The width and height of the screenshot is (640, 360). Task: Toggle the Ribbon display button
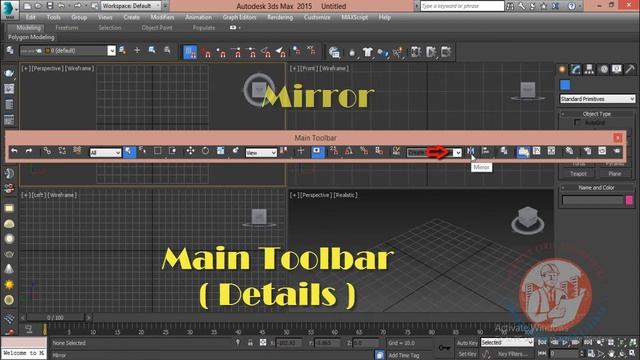coord(523,151)
